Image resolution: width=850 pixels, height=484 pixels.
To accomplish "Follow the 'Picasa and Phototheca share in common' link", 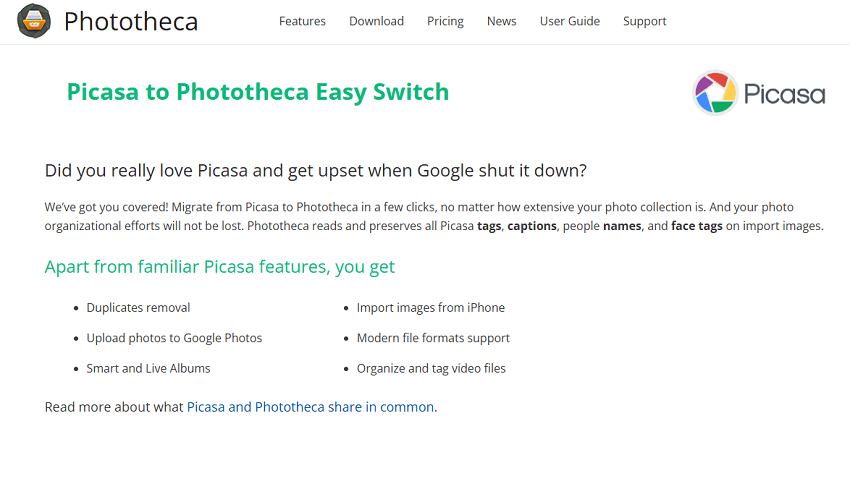I will tap(310, 407).
